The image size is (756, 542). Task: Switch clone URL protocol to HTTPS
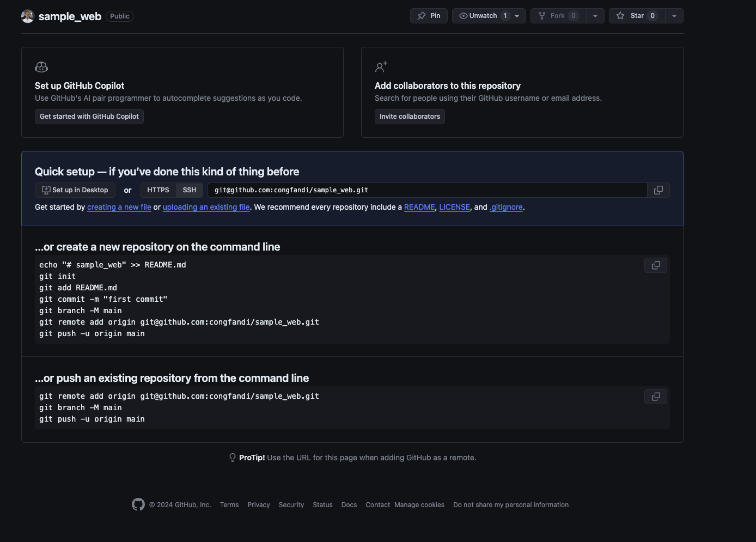click(158, 190)
